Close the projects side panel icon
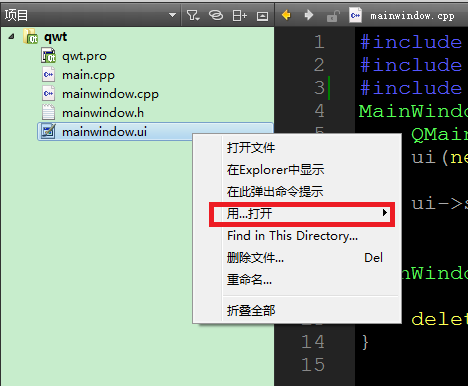The width and height of the screenshot is (468, 386). [x=262, y=16]
